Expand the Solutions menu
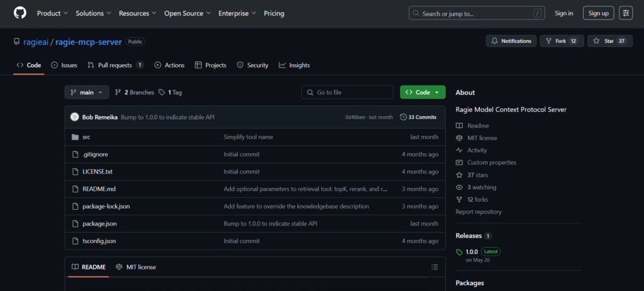Screen dimensions: 644x291 pos(93,13)
